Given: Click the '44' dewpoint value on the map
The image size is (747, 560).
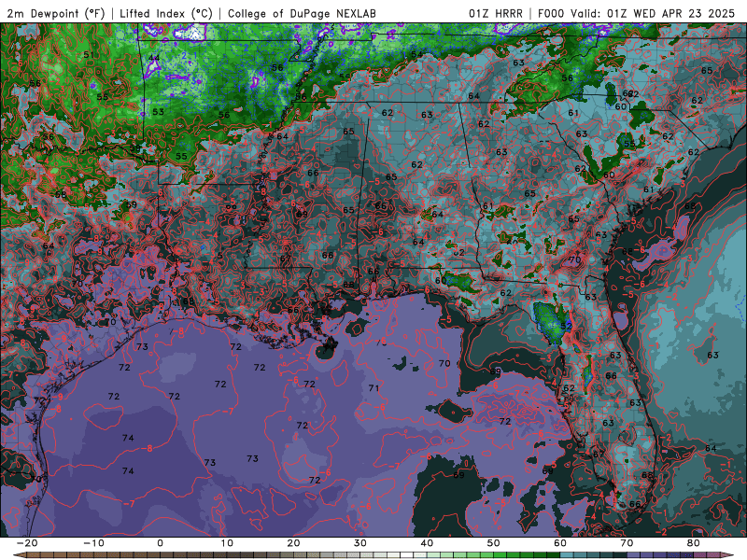Looking at the screenshot, I should pos(154,58).
